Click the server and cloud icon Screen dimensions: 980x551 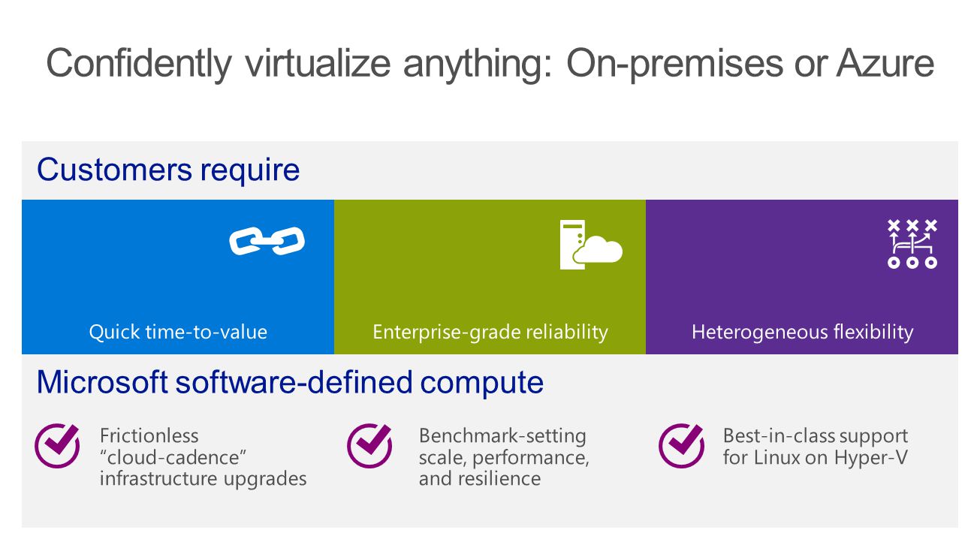(x=591, y=245)
